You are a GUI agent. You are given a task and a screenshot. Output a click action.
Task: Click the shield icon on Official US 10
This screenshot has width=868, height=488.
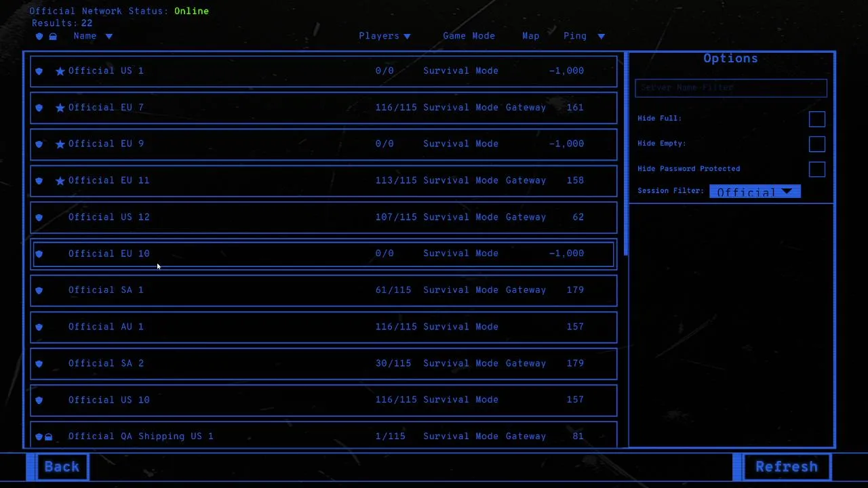(39, 401)
